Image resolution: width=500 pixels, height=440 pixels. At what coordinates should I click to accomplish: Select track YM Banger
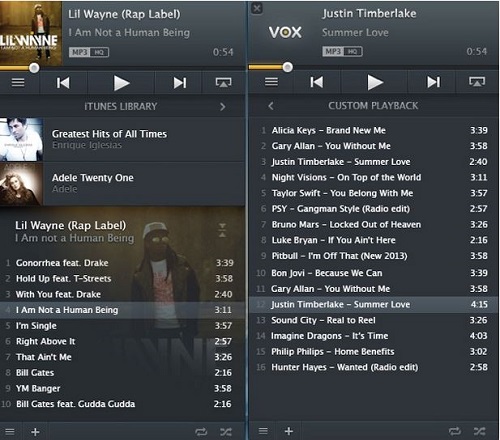pyautogui.click(x=122, y=388)
